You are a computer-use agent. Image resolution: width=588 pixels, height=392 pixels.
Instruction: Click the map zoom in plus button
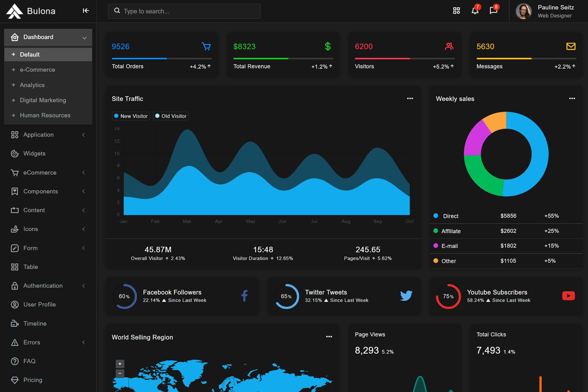point(120,364)
